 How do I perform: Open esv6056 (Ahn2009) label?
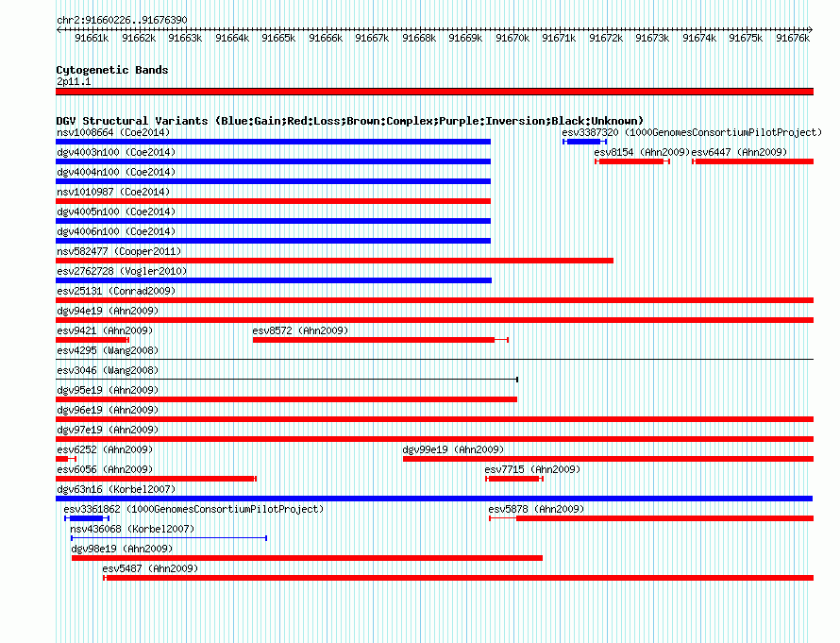click(x=105, y=469)
